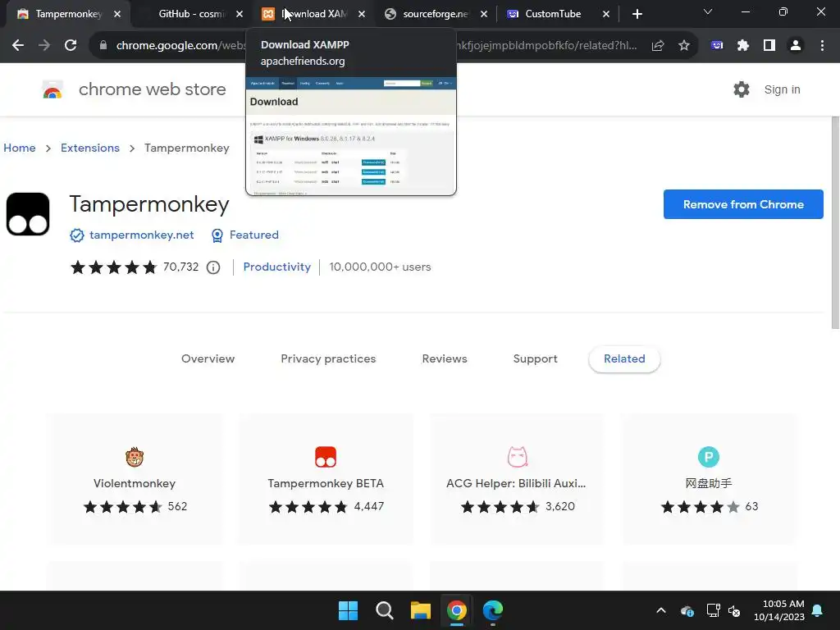Switch to the Tampermonkey tab
Viewport: 840px width, 630px height.
[x=67, y=14]
